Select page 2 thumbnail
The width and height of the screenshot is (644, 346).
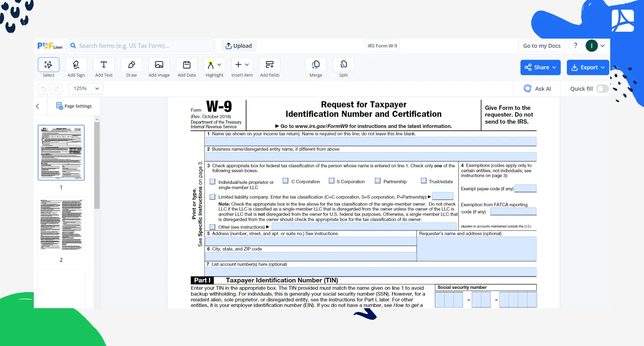(61, 225)
